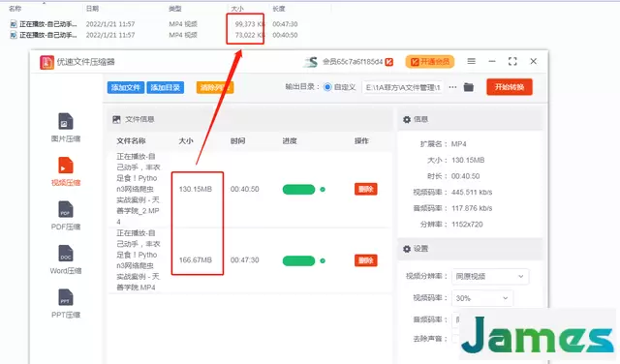Open the 视频码率 dropdown showing 30%

pos(482,298)
